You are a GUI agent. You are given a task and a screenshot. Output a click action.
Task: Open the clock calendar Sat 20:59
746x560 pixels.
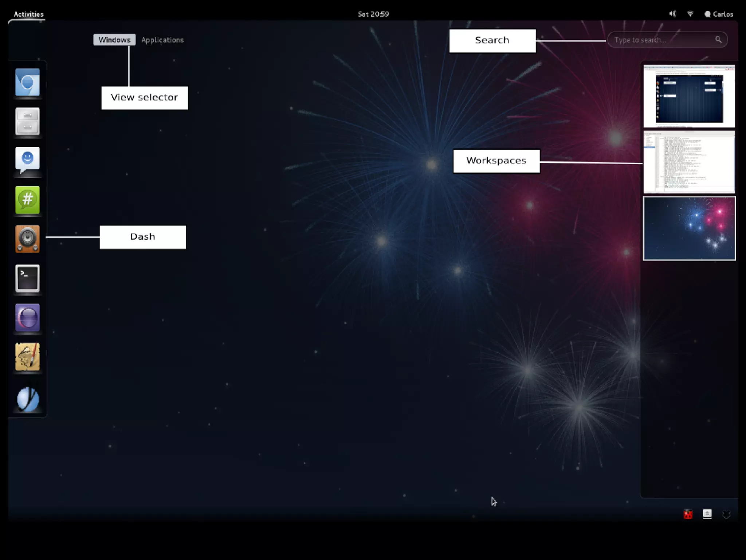(373, 14)
